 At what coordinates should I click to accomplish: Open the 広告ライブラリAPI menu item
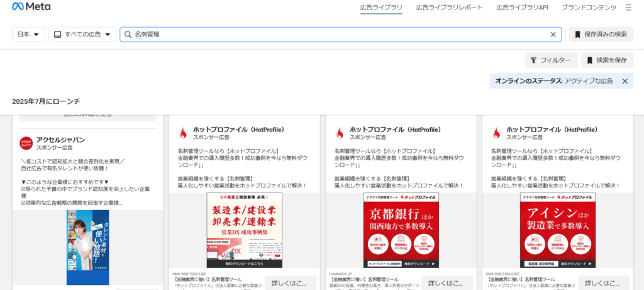522,8
